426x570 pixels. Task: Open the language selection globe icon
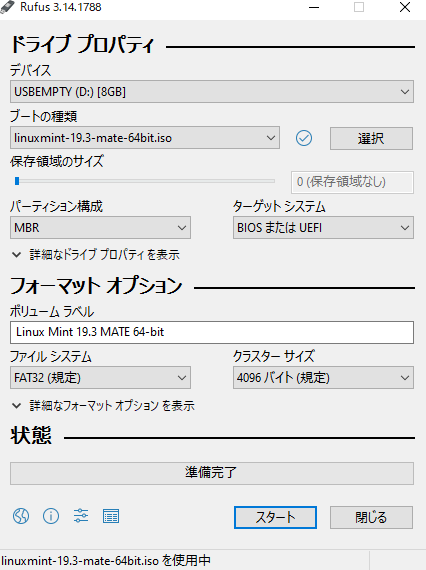tap(21, 516)
